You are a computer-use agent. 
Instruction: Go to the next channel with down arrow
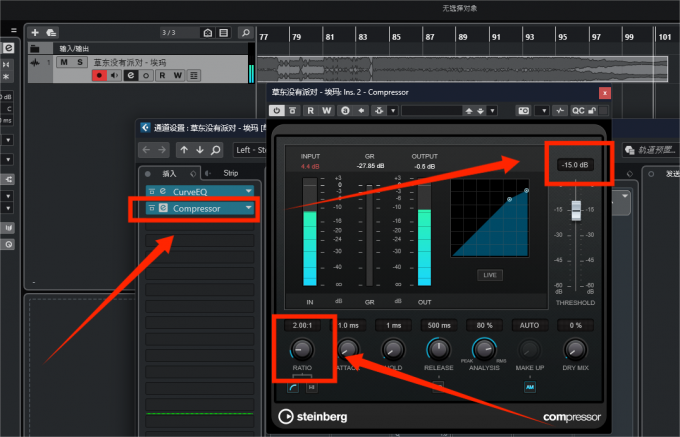(199, 150)
